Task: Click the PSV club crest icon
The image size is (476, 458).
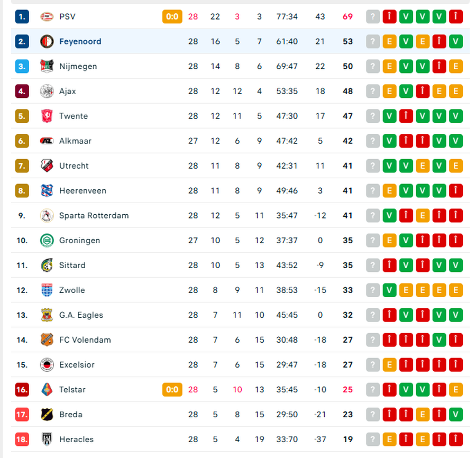Action: (47, 16)
